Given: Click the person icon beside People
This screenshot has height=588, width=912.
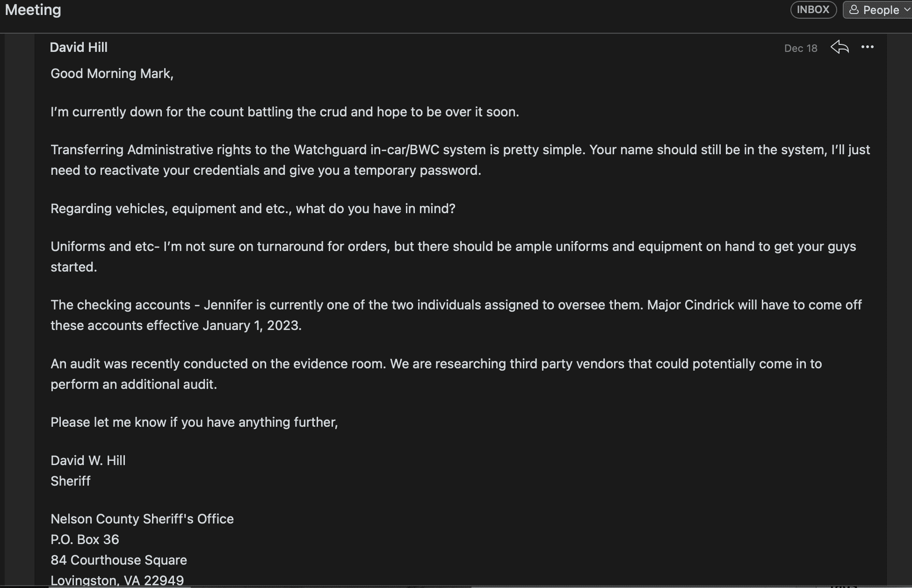Looking at the screenshot, I should (854, 10).
